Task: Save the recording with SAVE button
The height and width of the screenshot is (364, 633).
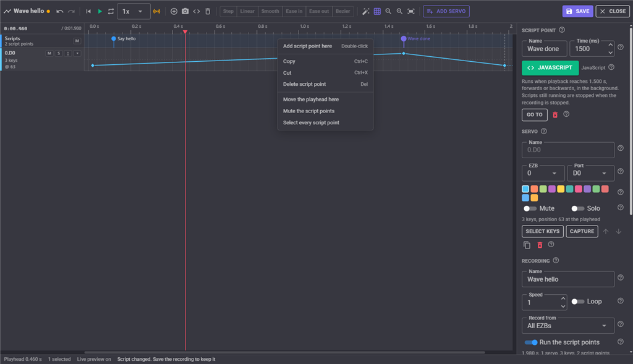Action: (577, 11)
